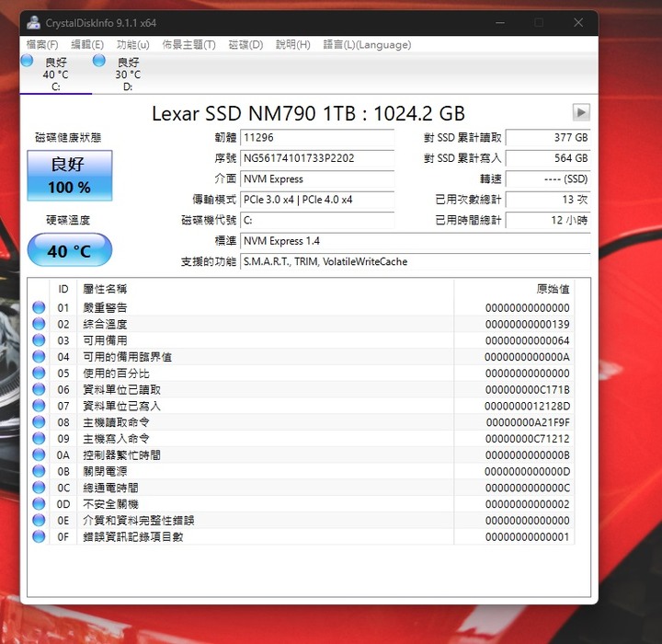The height and width of the screenshot is (644, 662).
Task: Select raw value 00000000C71212 in row 09
Action: pos(528,439)
